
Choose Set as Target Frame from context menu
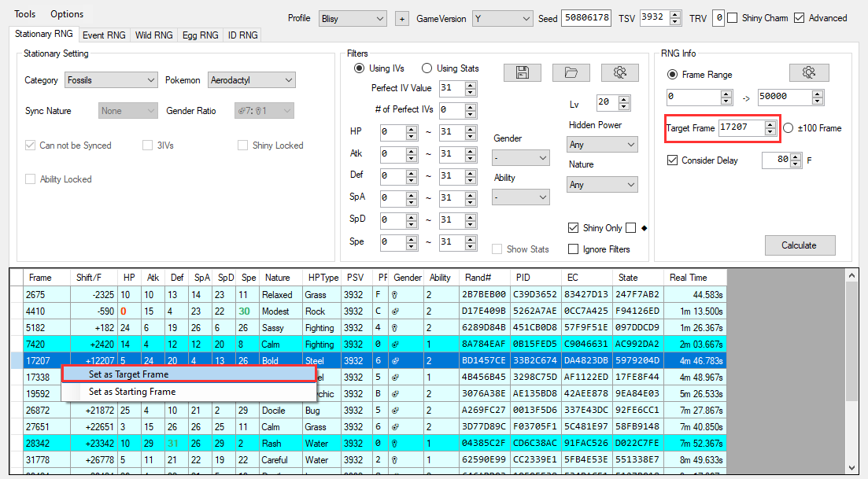click(188, 374)
